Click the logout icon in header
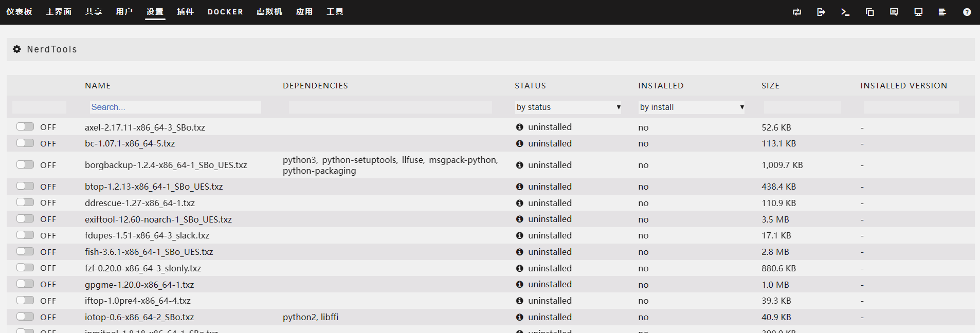 pos(821,12)
